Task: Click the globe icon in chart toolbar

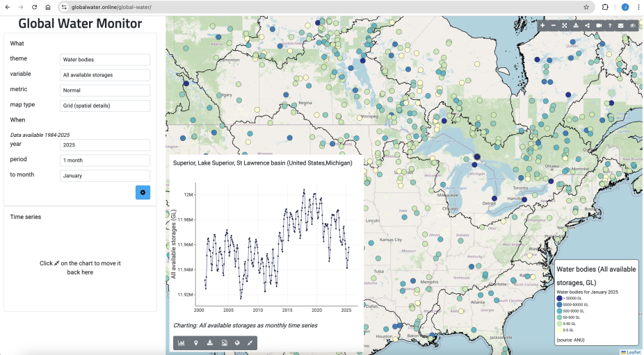Action: click(237, 342)
